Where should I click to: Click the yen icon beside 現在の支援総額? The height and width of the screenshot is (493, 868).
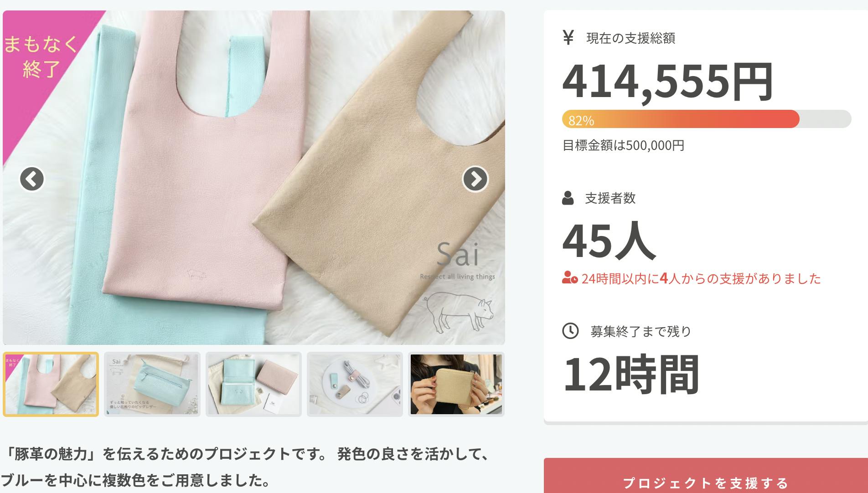tap(568, 37)
